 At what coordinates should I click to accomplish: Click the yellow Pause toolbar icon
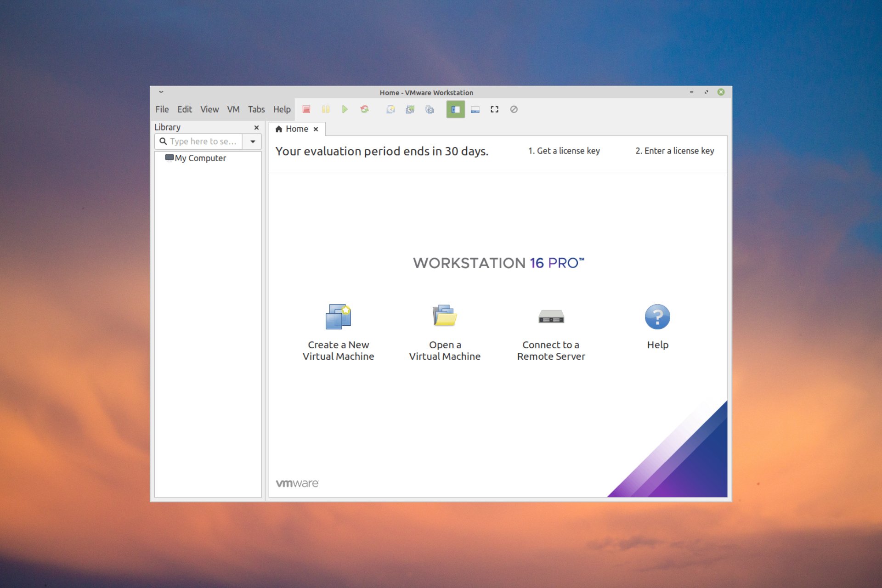point(326,109)
